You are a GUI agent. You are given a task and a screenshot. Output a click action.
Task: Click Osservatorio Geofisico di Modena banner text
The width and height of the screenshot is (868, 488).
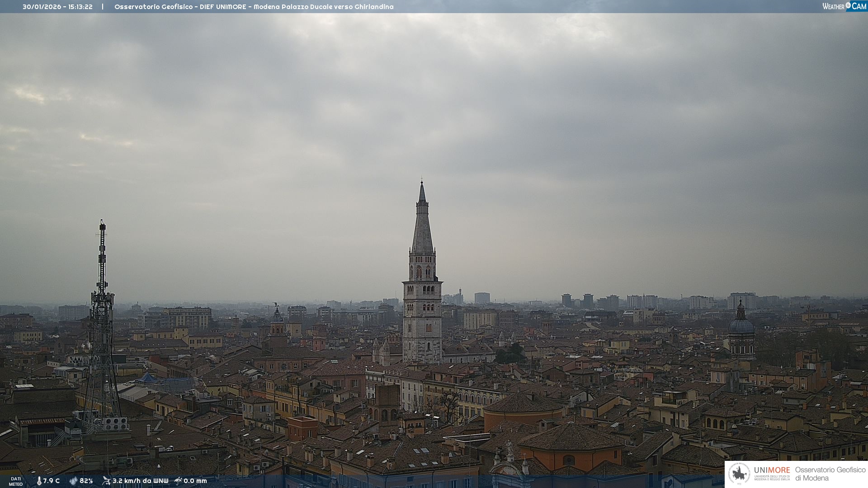click(x=830, y=474)
